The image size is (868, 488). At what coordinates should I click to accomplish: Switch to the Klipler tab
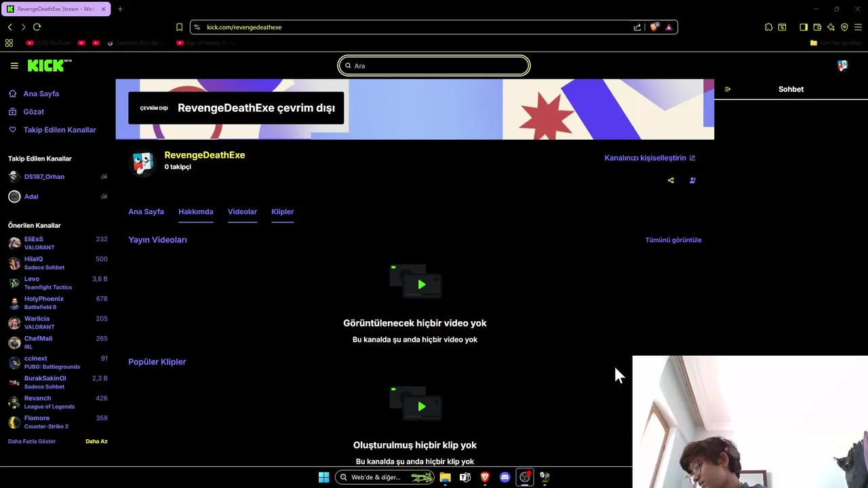click(x=282, y=211)
